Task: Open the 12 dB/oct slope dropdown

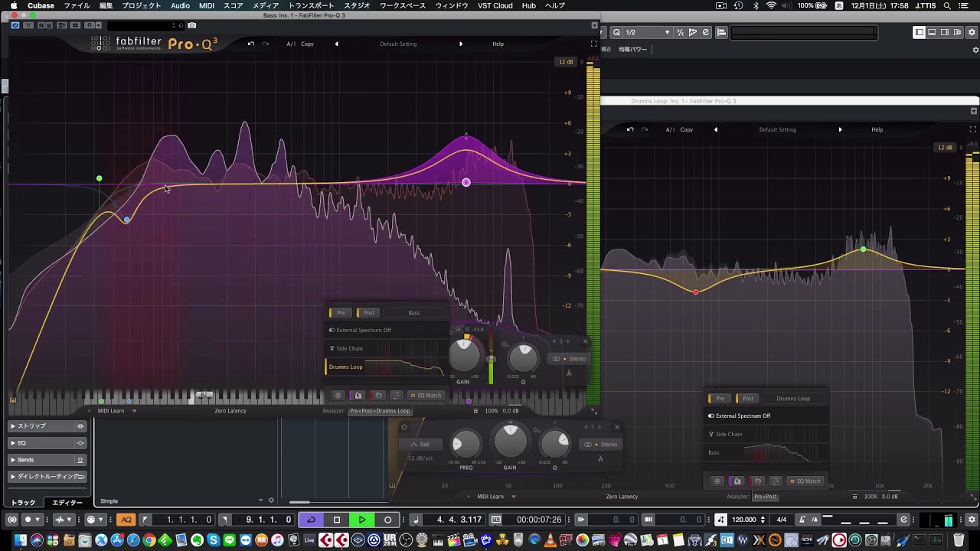Action: 420,458
